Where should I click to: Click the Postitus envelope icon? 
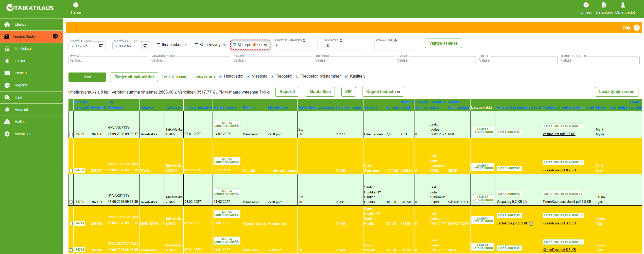pos(7,73)
